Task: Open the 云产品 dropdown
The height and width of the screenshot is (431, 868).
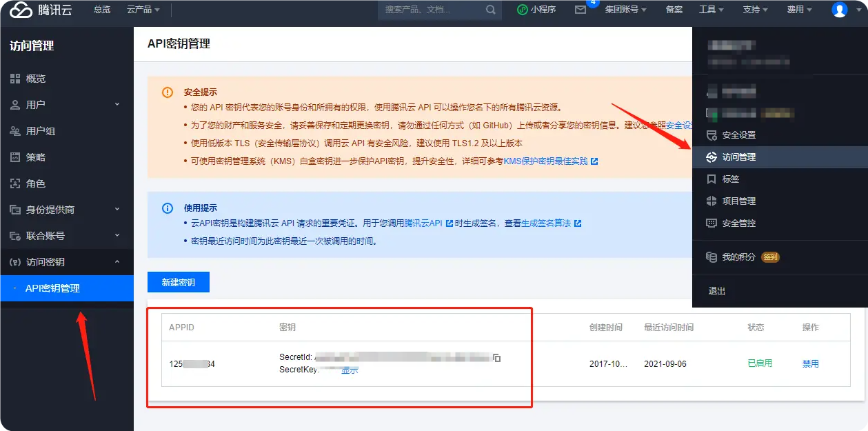Action: click(143, 10)
